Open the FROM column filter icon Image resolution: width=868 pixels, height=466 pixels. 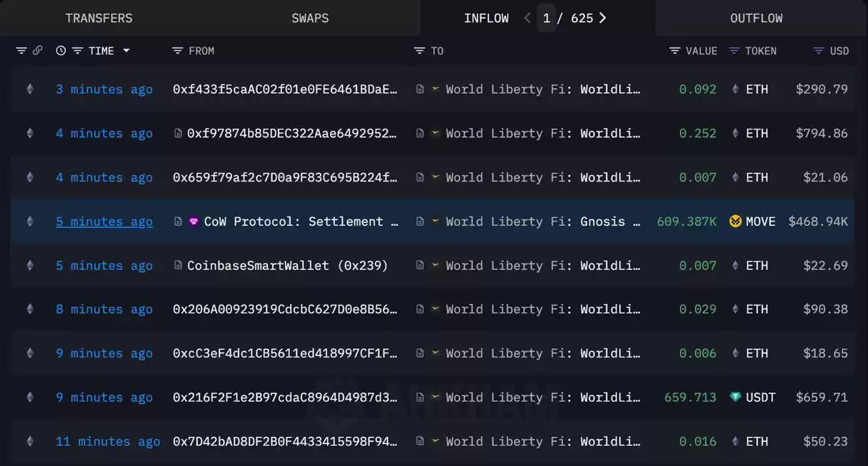[177, 51]
